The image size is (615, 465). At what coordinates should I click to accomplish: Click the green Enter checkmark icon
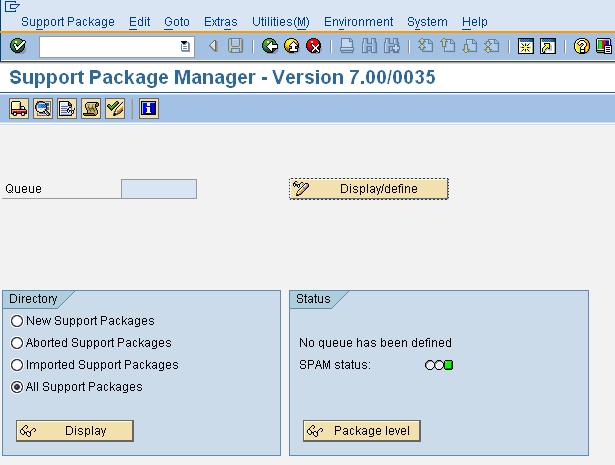[x=18, y=46]
